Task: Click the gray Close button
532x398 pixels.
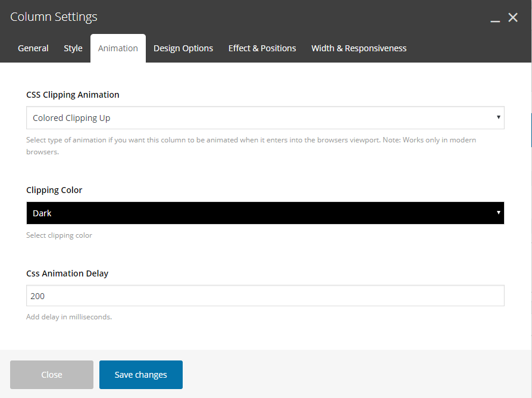Action: coord(52,375)
